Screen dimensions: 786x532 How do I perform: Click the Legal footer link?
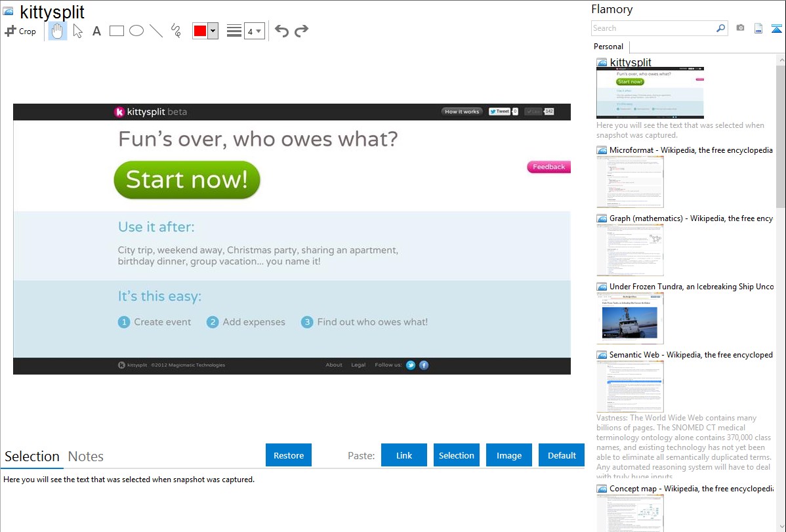(x=358, y=365)
